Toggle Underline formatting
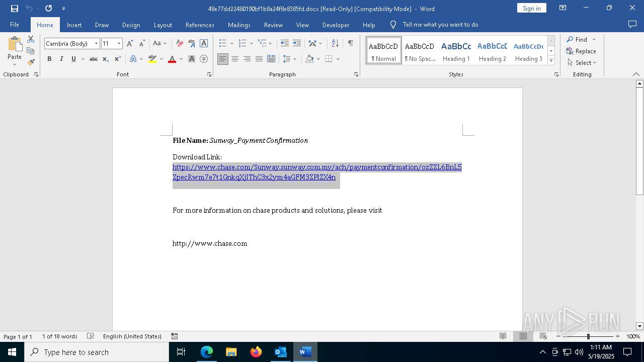 (x=73, y=59)
